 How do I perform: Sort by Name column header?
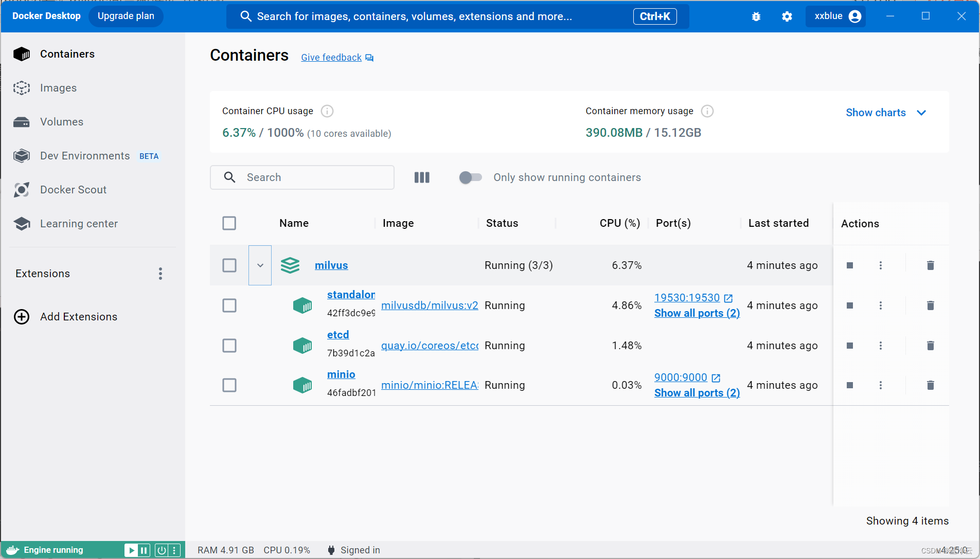pyautogui.click(x=294, y=223)
